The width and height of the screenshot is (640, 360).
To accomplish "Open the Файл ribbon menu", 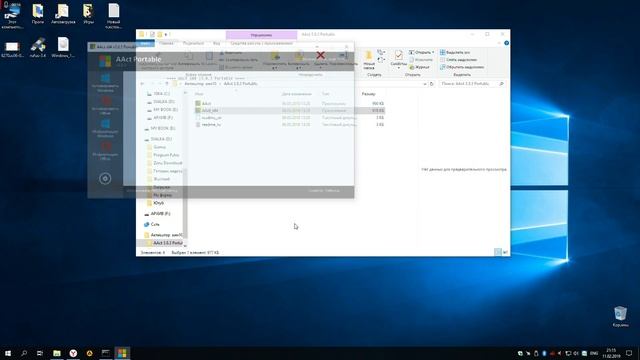I will 145,43.
